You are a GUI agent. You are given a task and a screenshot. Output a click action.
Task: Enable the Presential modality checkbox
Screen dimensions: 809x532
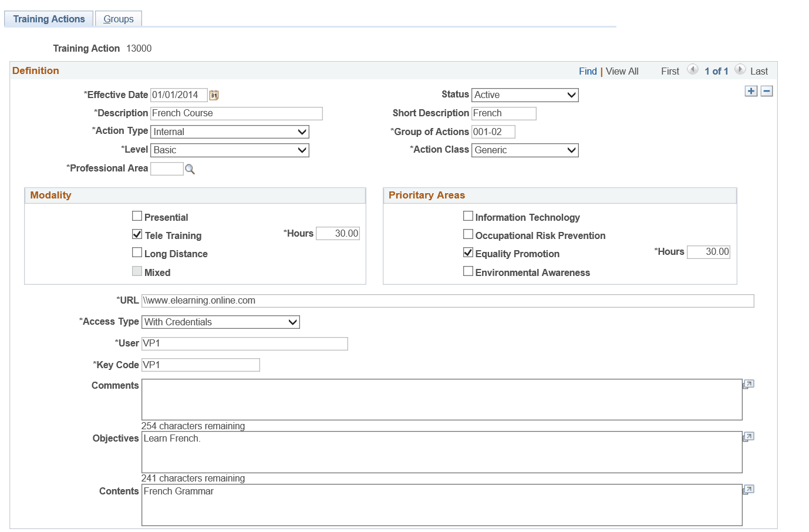[137, 216]
